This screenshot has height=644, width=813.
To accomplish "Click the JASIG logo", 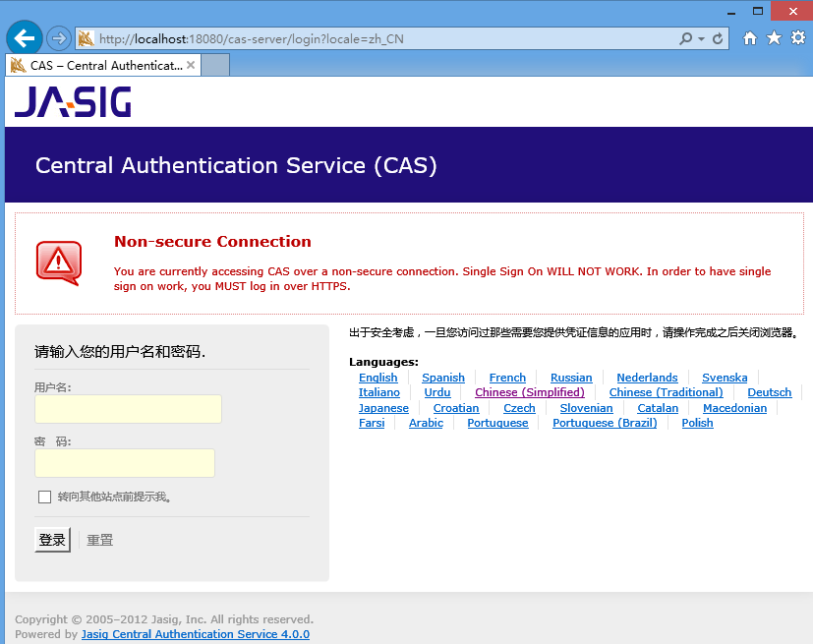I will (x=73, y=101).
